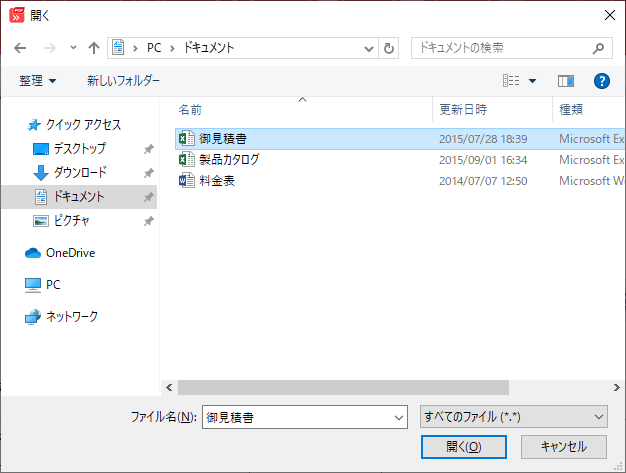626x473 pixels.
Task: Click the date 2015/09/01 16:34
Action: tap(483, 160)
